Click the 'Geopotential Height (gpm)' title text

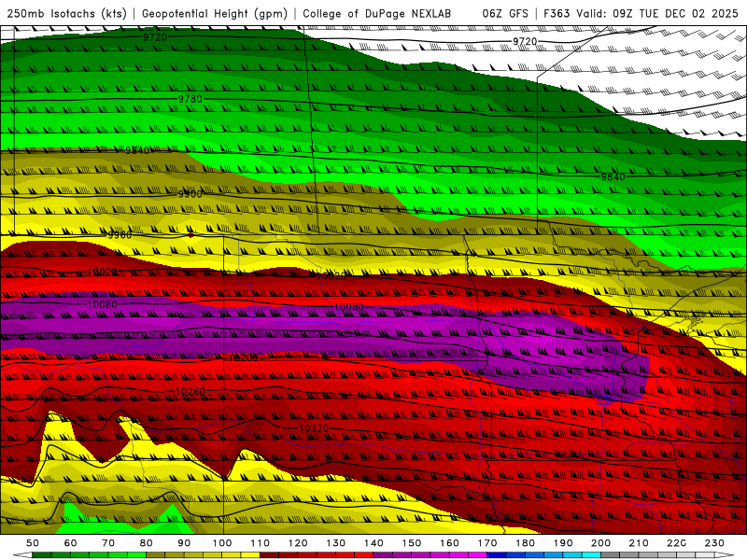[x=215, y=13]
